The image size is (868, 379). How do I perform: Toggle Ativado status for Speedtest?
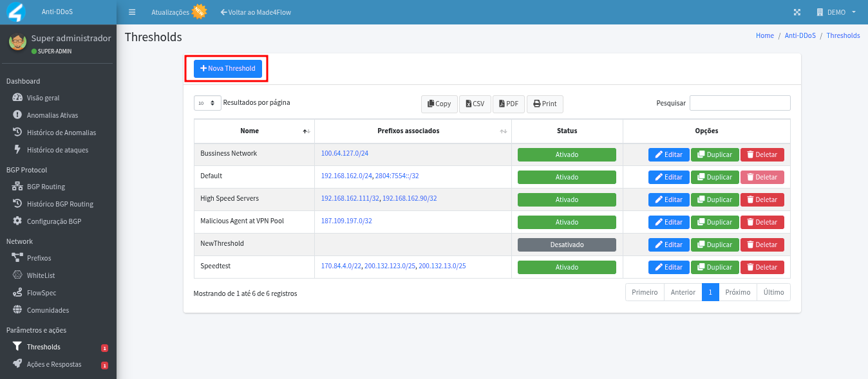tap(567, 267)
